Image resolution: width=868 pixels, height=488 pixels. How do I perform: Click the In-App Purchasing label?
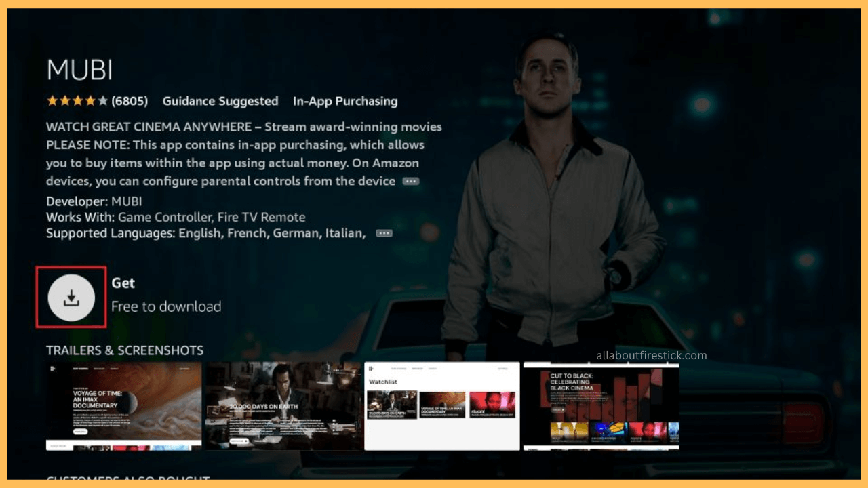(x=345, y=101)
